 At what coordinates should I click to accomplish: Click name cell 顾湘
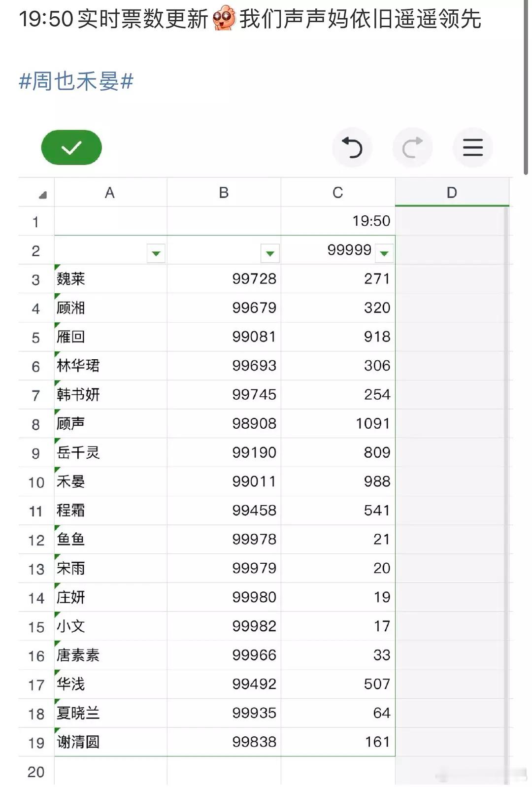click(x=110, y=308)
